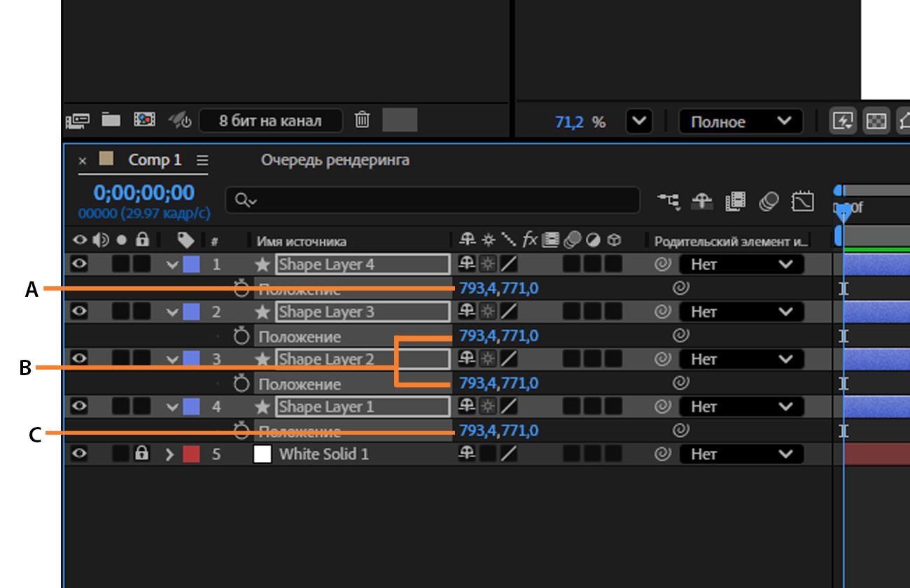Switch to the Comp 1 timeline tab
The image size is (910, 588).
pos(155,160)
